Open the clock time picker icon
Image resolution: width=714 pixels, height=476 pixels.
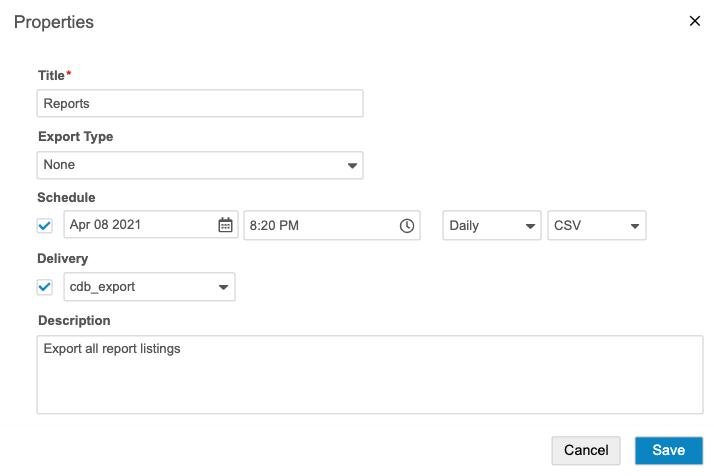click(x=407, y=226)
